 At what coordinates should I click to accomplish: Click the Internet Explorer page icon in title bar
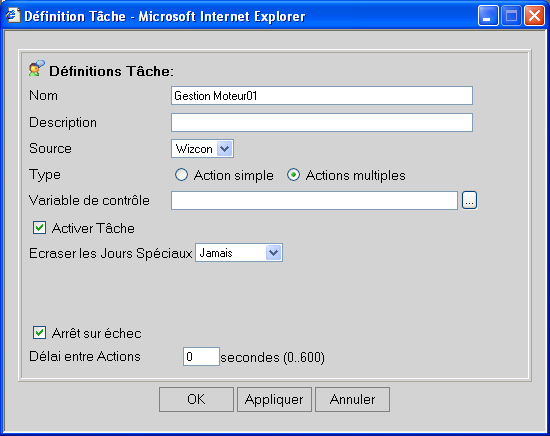[13, 15]
